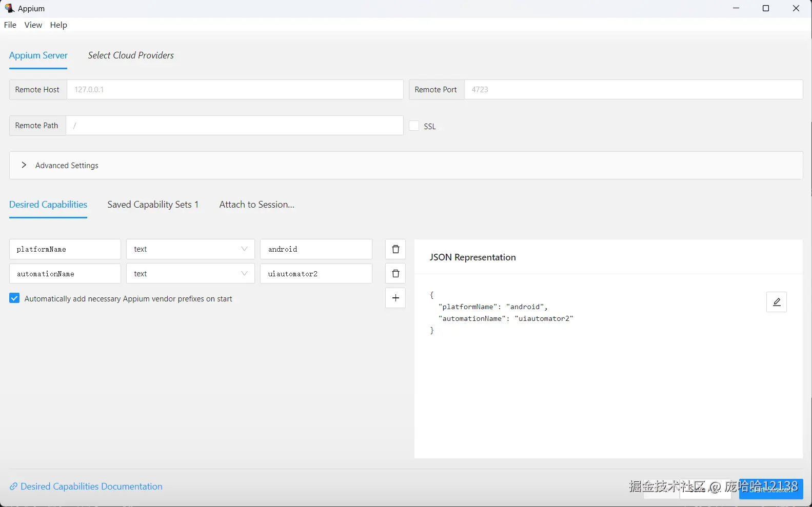Expand the Advanced Settings section
This screenshot has height=507, width=812.
(x=406, y=165)
